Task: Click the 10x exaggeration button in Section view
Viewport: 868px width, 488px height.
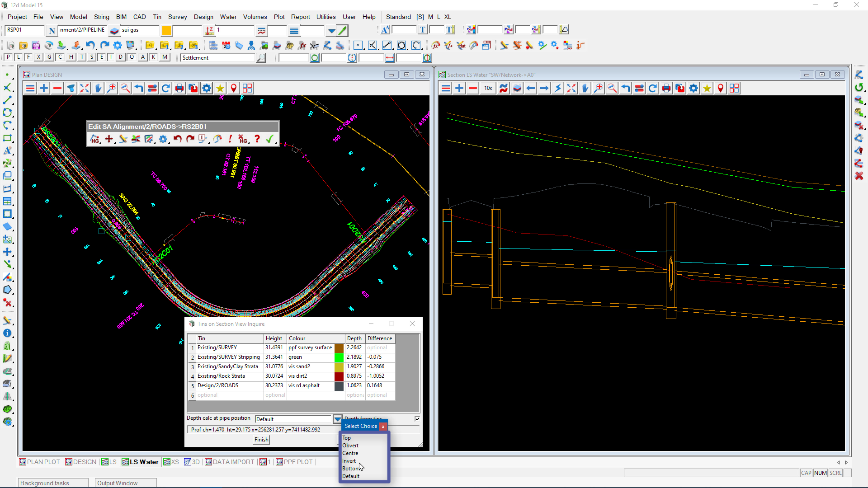Action: click(488, 88)
